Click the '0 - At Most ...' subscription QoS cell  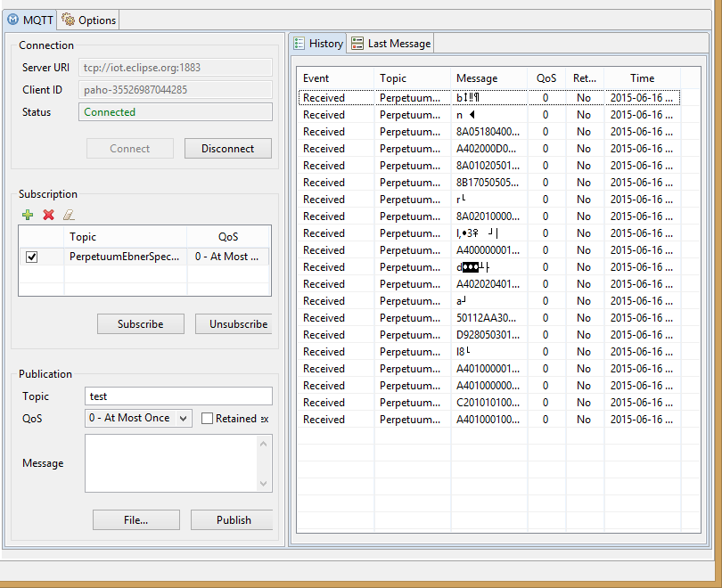coord(228,257)
